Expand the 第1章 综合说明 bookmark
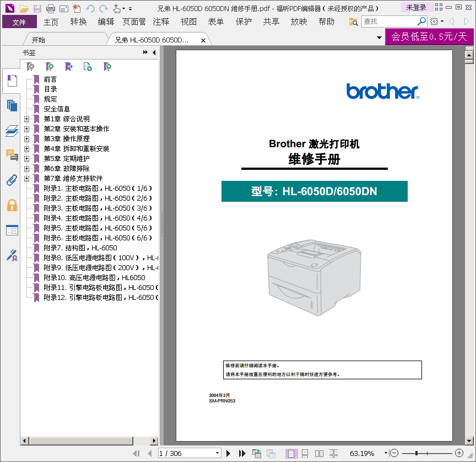Image resolution: width=476 pixels, height=462 pixels. pos(26,119)
